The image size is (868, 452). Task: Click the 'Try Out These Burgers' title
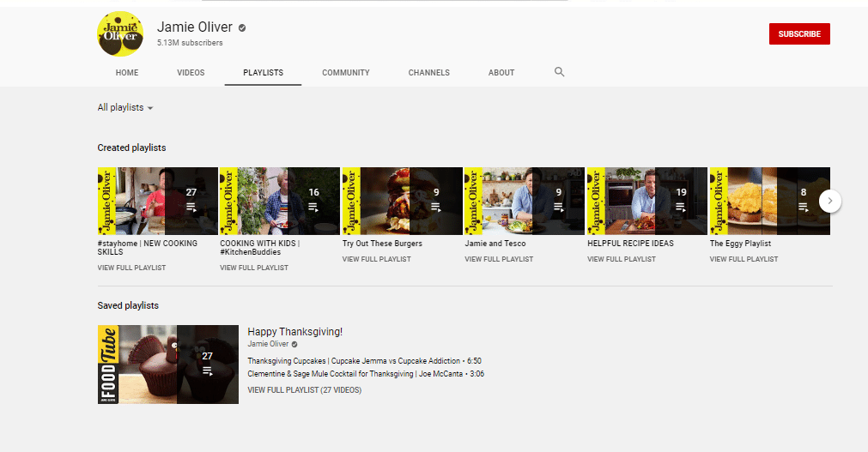click(382, 244)
